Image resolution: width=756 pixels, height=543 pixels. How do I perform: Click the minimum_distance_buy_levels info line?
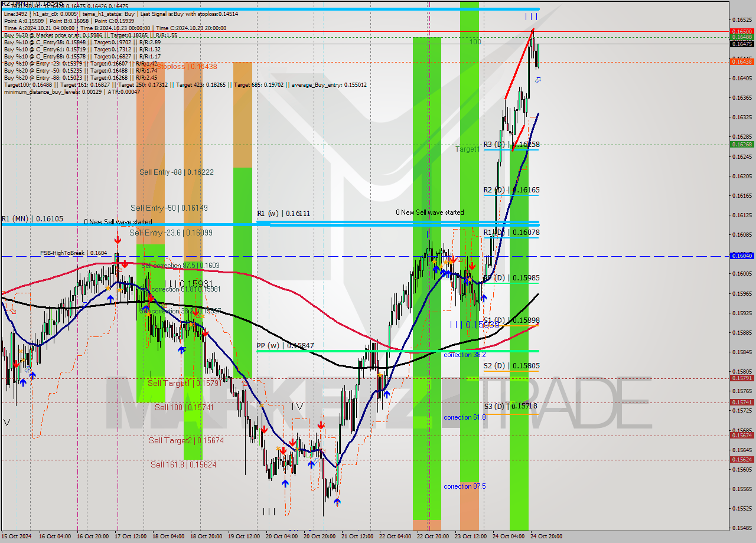[x=72, y=91]
